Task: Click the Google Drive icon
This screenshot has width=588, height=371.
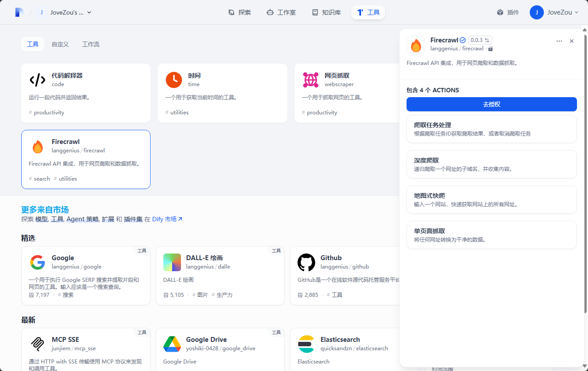Action: tap(172, 344)
